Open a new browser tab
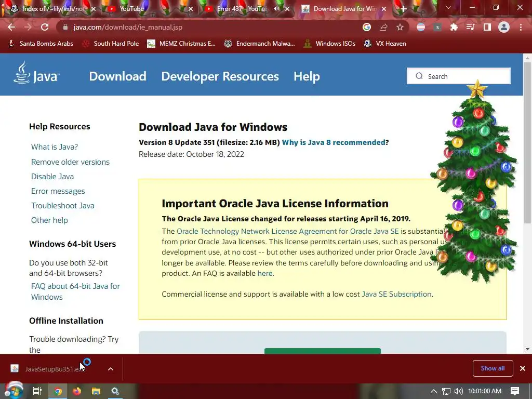This screenshot has width=532, height=399. (403, 9)
